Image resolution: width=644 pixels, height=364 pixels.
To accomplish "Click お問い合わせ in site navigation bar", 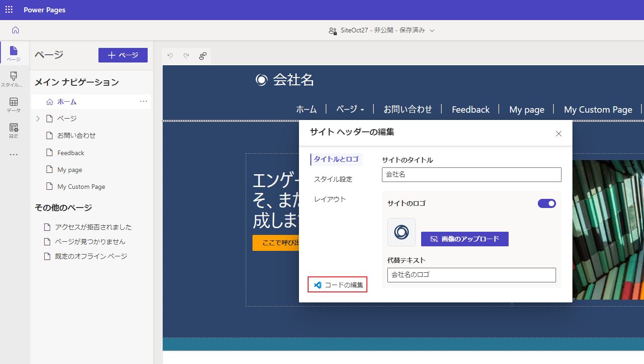I will point(408,109).
